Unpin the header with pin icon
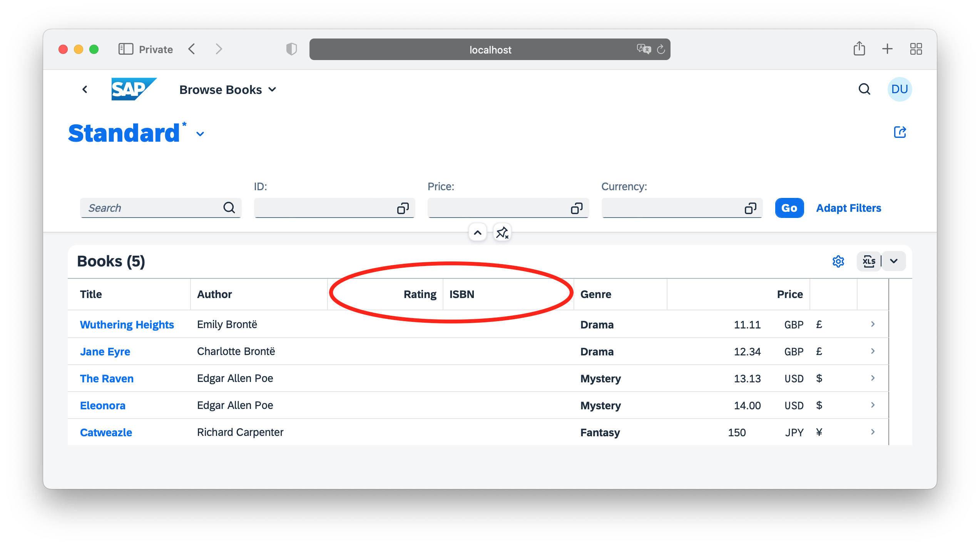 click(x=502, y=233)
